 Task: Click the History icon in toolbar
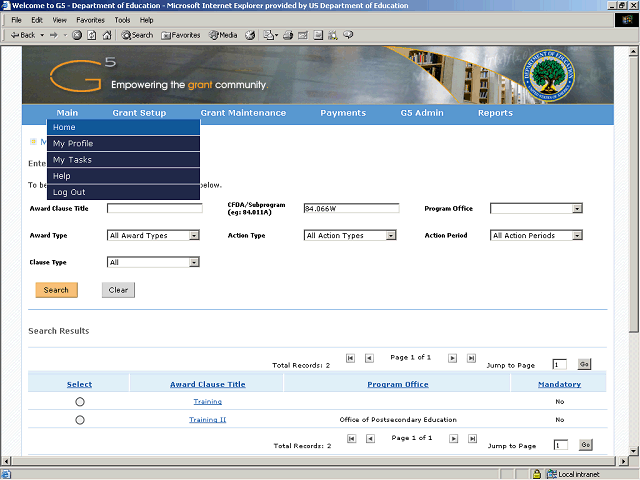coord(250,35)
